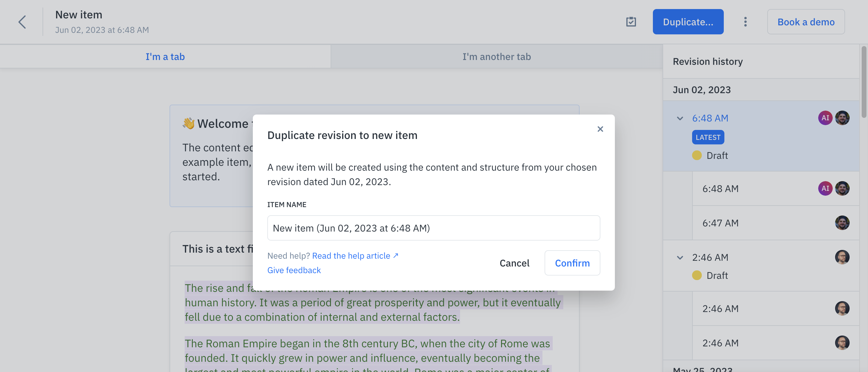Click the Book a demo button
The image size is (868, 372).
click(x=806, y=22)
